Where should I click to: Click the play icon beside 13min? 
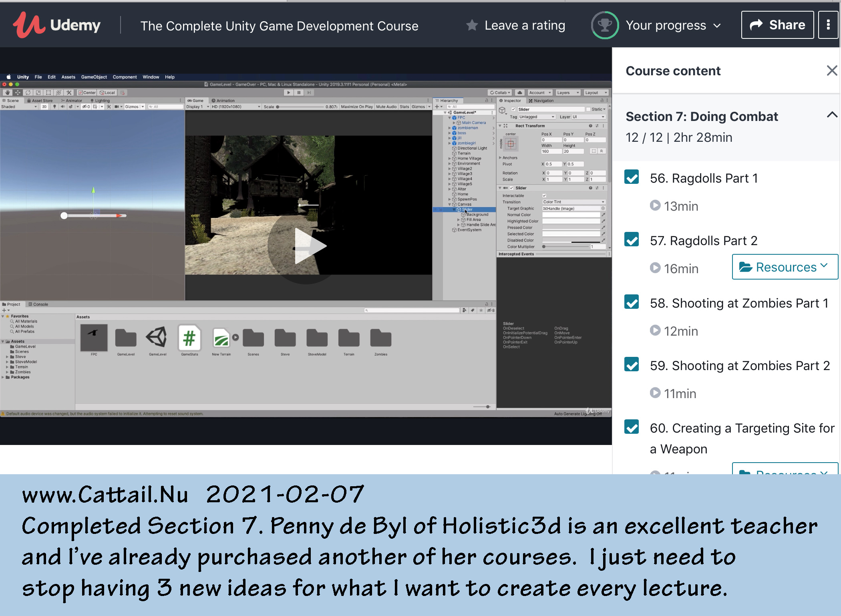[x=655, y=205]
